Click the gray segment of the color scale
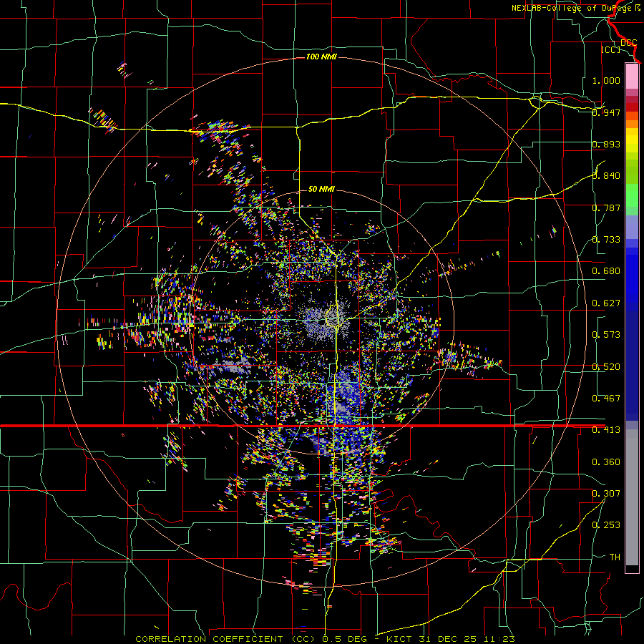Image resolution: width=644 pixels, height=644 pixels. pos(632,497)
